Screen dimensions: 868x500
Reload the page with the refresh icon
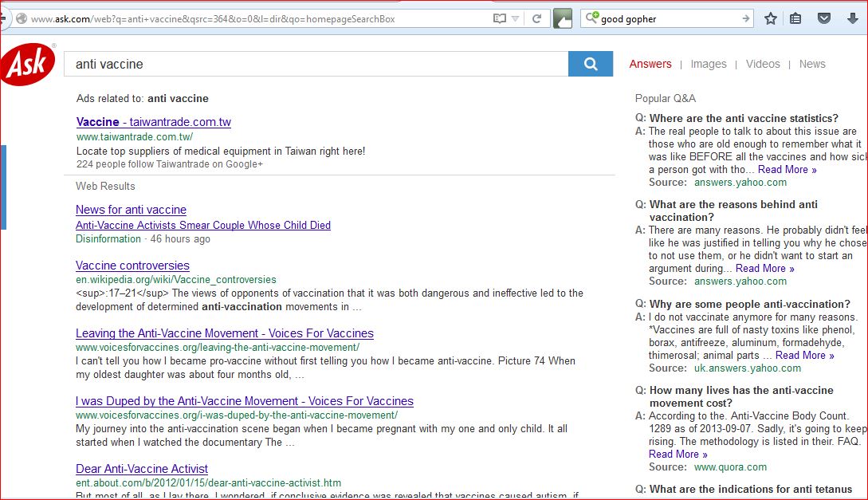(536, 19)
